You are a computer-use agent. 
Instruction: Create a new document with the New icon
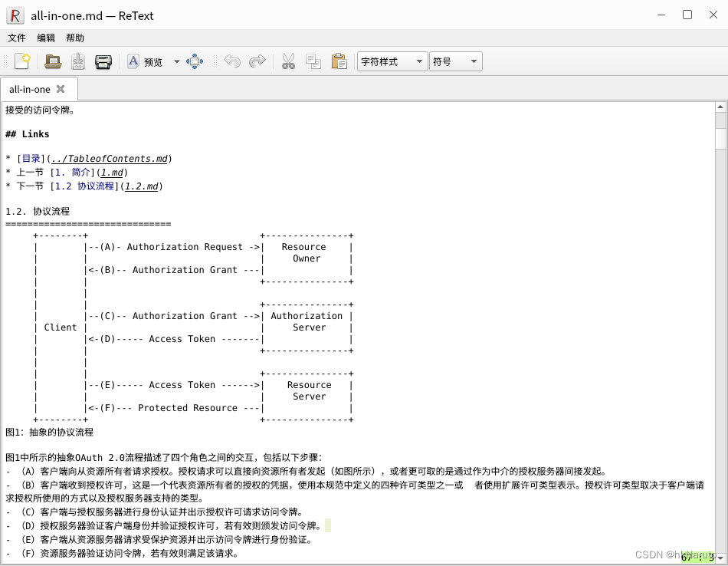22,61
